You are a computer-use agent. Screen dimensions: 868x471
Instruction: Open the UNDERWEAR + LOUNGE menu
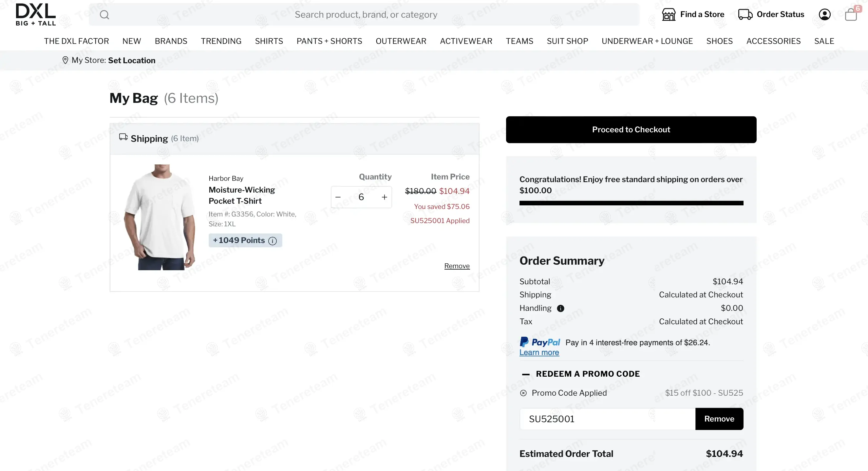point(647,41)
